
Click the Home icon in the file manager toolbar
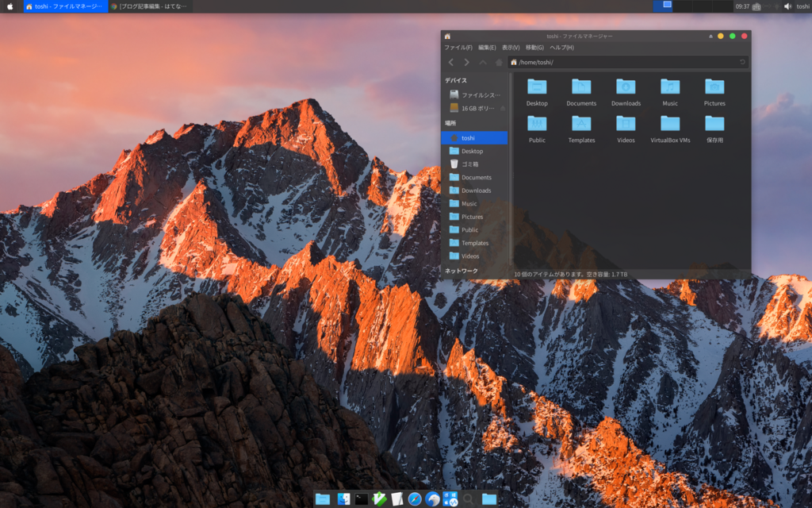tap(499, 61)
